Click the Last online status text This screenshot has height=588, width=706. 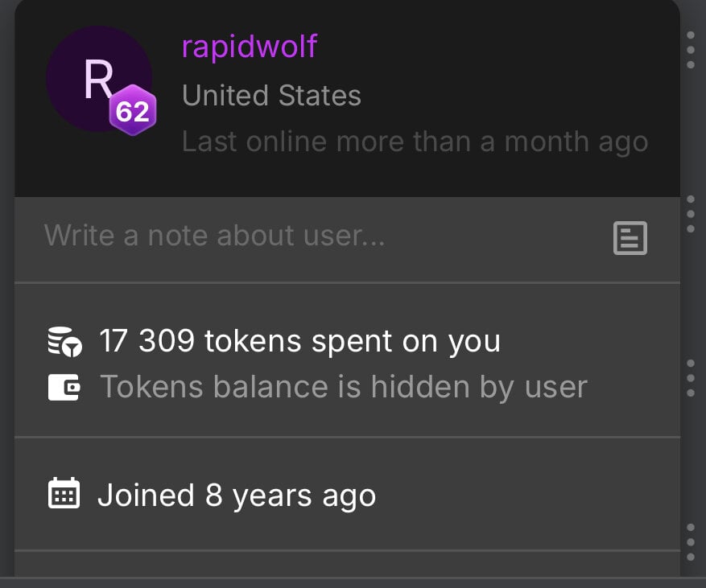415,142
